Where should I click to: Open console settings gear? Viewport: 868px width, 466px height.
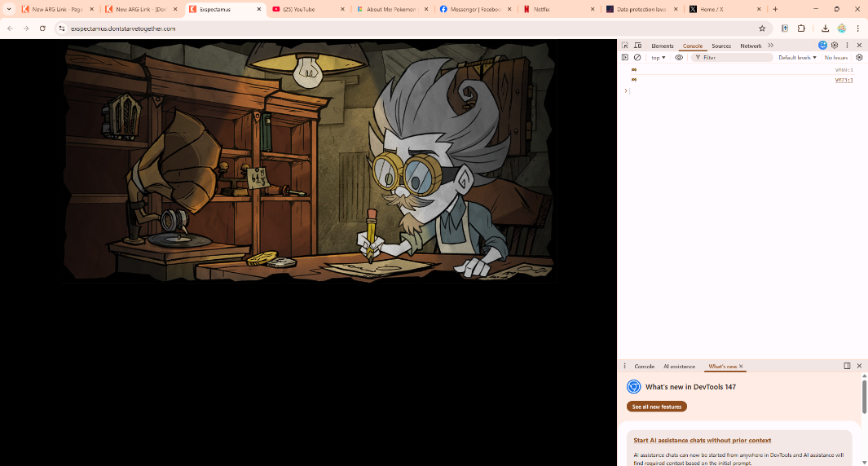(x=859, y=58)
